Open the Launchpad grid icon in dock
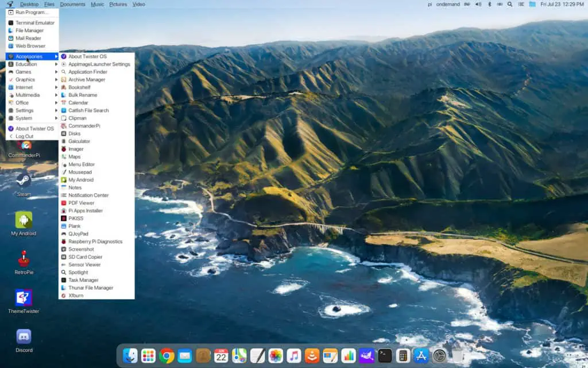 click(x=148, y=355)
